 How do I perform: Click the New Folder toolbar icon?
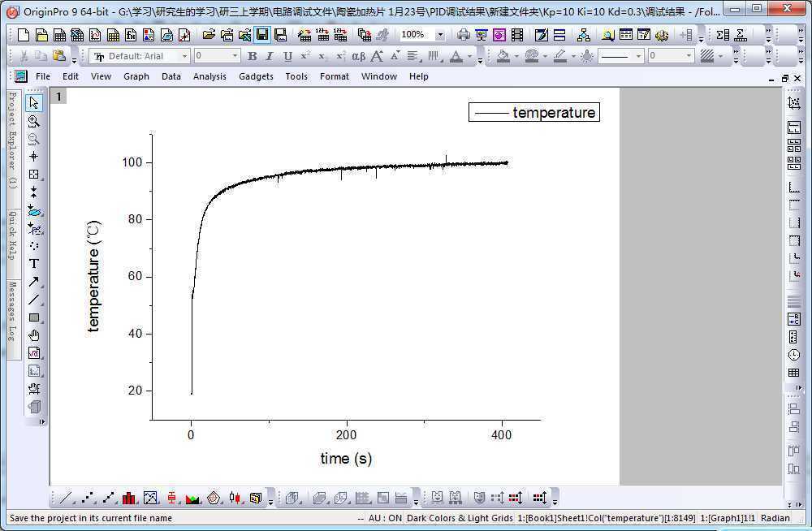(41, 35)
